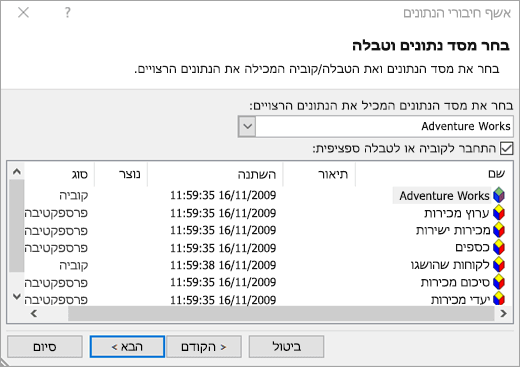Image resolution: width=520 pixels, height=367 pixels.
Task: Toggle the התחבר לקוביה או לטבלה ספציפית checkbox
Action: pyautogui.click(x=506, y=148)
